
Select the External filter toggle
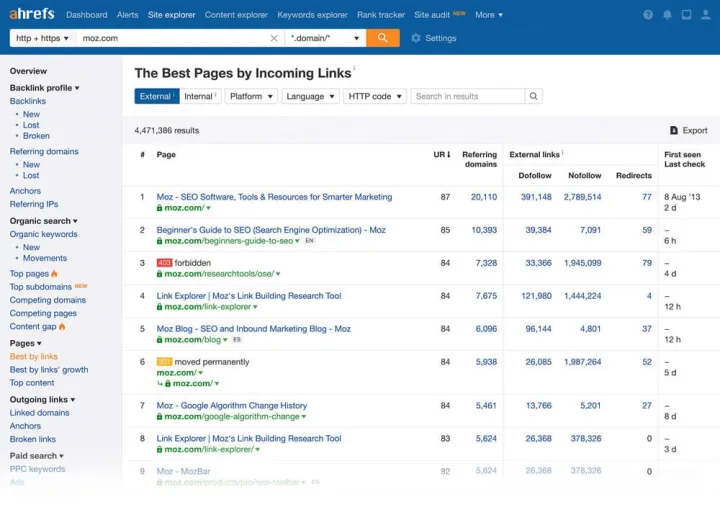[157, 96]
